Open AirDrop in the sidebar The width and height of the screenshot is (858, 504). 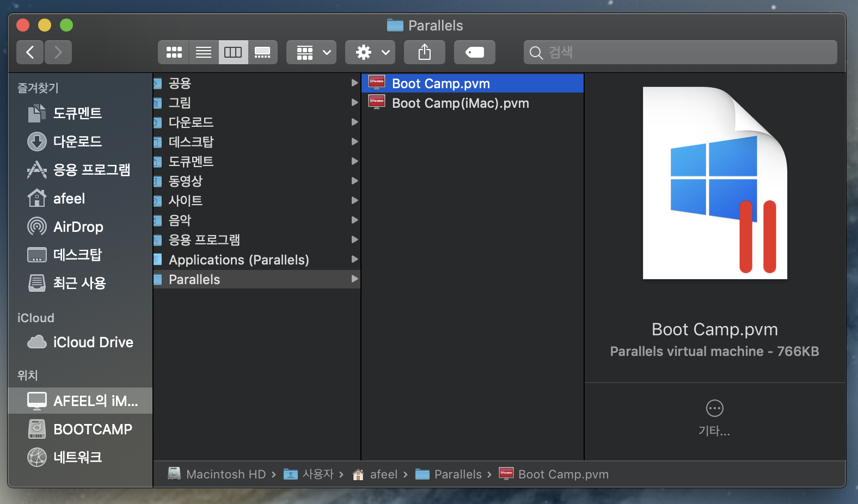point(80,226)
